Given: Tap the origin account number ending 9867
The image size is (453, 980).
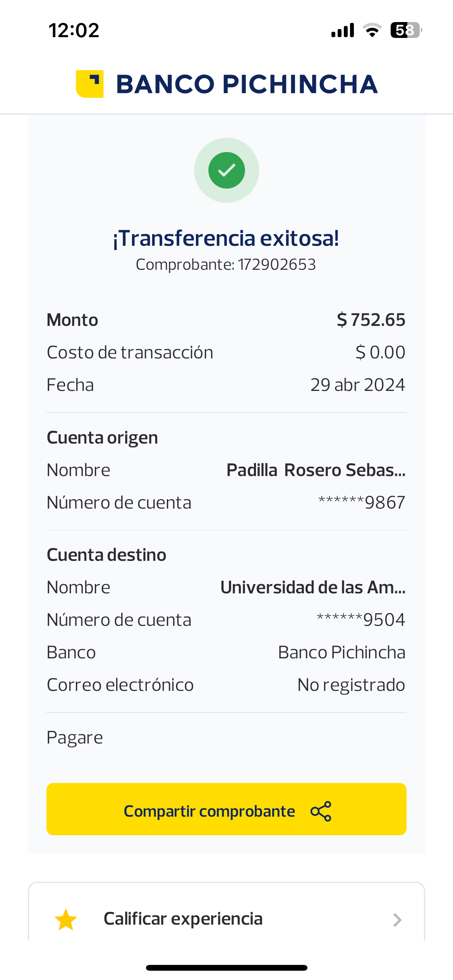Looking at the screenshot, I should (x=362, y=503).
